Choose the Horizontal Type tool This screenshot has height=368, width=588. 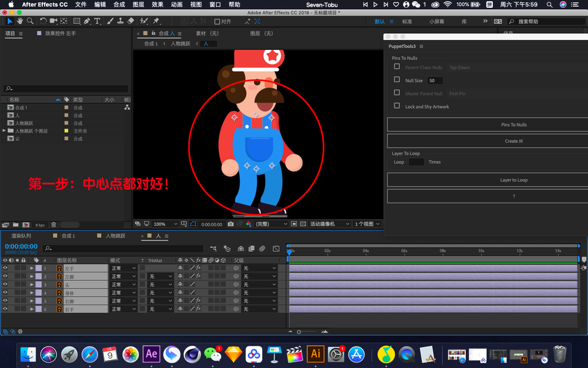coord(97,21)
